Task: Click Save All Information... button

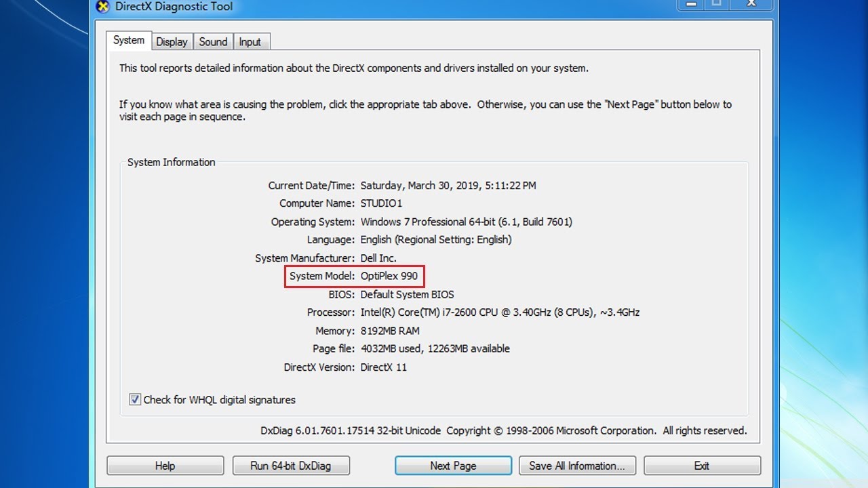Action: pos(577,466)
